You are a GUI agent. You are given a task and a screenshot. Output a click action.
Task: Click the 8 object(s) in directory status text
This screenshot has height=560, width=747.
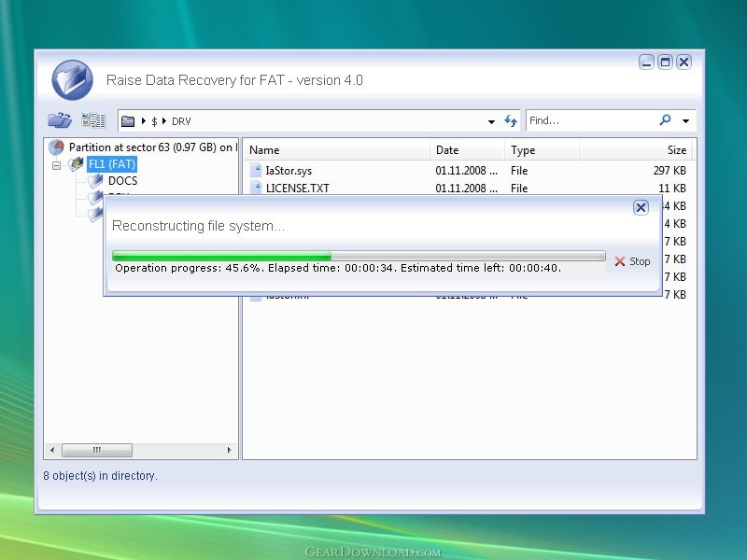pyautogui.click(x=100, y=476)
